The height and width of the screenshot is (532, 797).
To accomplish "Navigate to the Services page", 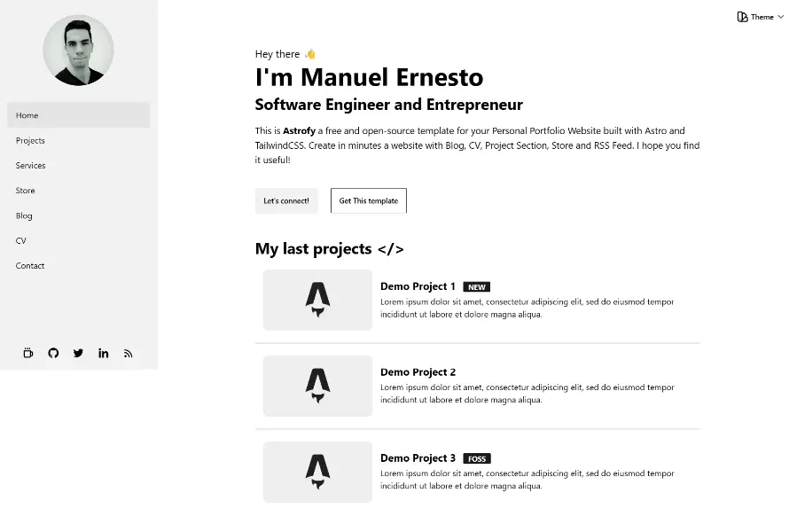I will pos(30,166).
